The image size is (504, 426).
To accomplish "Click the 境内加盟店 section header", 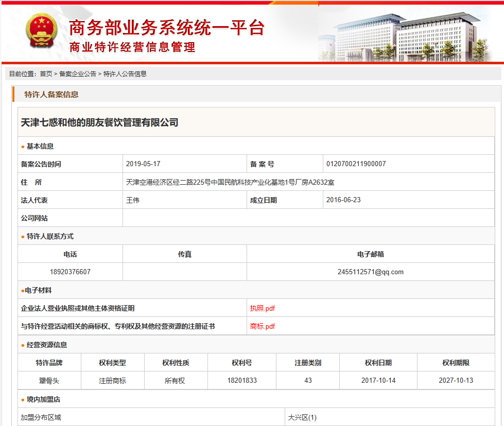I will 43,399.
